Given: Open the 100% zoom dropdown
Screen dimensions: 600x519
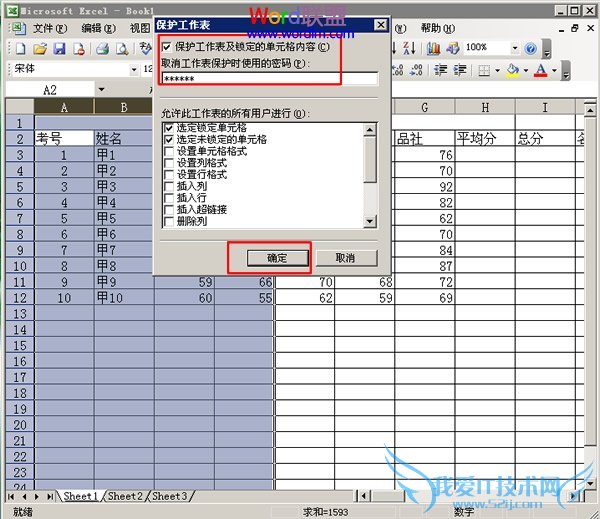Looking at the screenshot, I should tap(515, 48).
